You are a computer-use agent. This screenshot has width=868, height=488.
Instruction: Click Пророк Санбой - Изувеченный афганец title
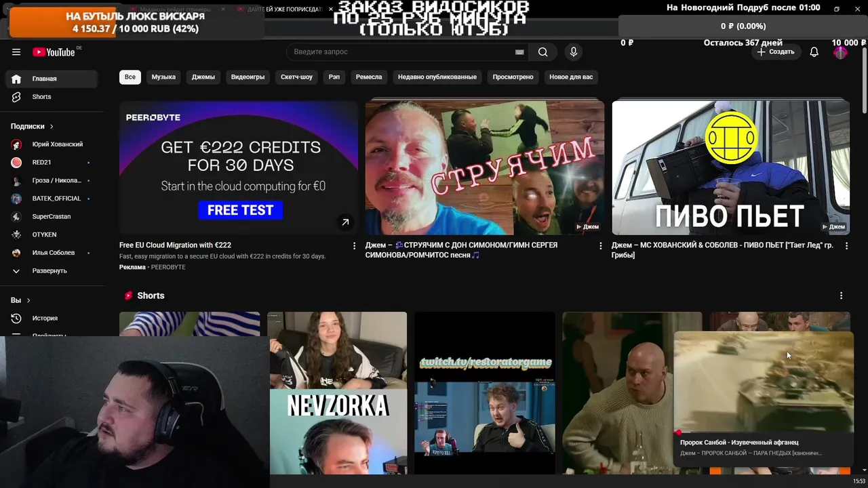tap(739, 443)
